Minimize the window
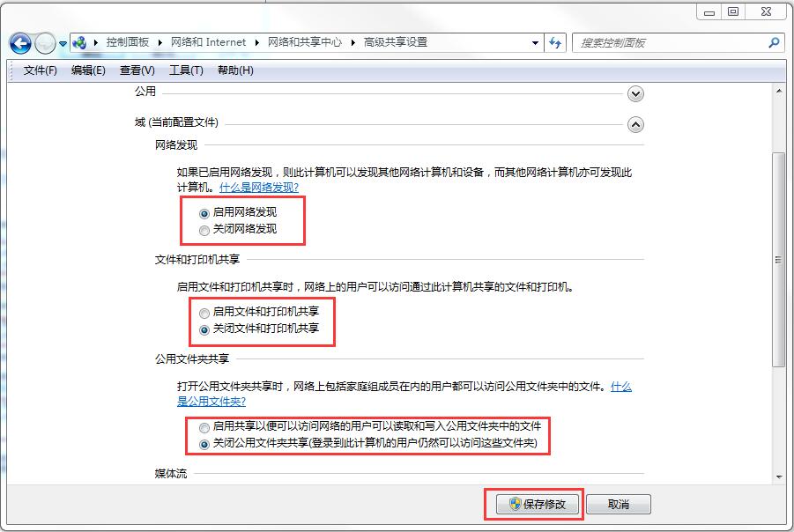The height and width of the screenshot is (532, 794). pos(709,12)
